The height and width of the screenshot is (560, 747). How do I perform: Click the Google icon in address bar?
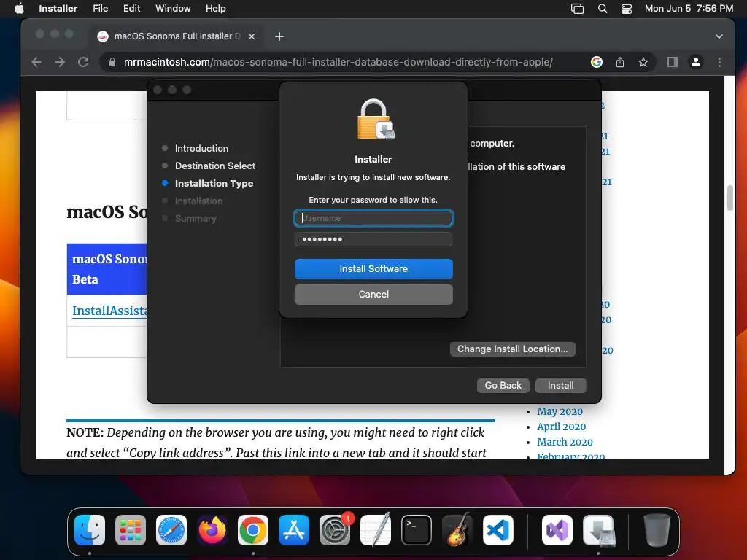(x=597, y=62)
